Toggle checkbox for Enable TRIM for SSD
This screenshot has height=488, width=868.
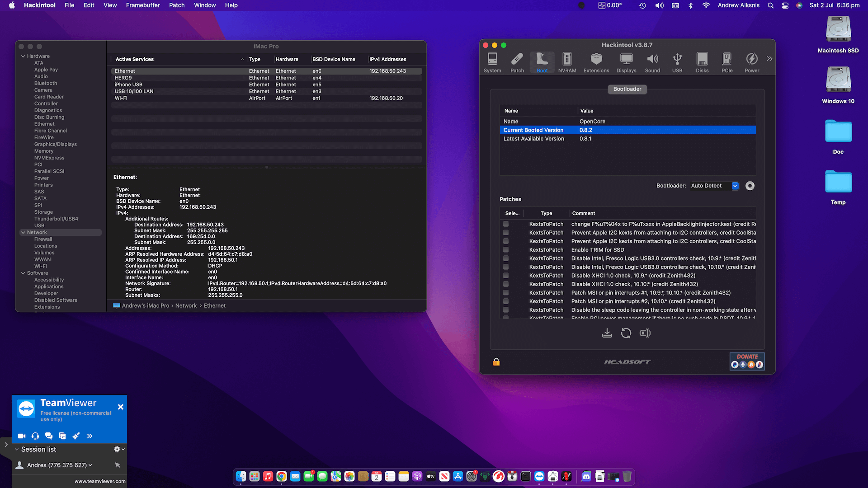pos(506,250)
